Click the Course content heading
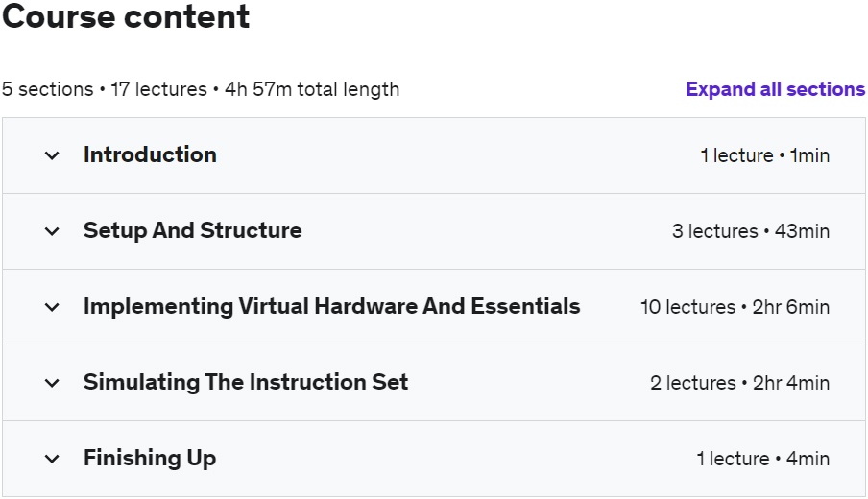 pyautogui.click(x=126, y=16)
